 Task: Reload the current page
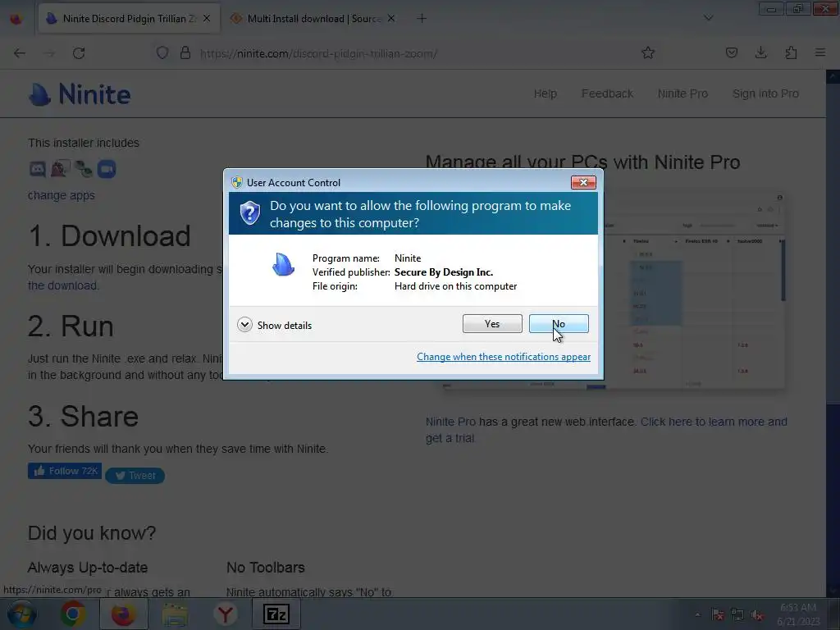pyautogui.click(x=79, y=53)
